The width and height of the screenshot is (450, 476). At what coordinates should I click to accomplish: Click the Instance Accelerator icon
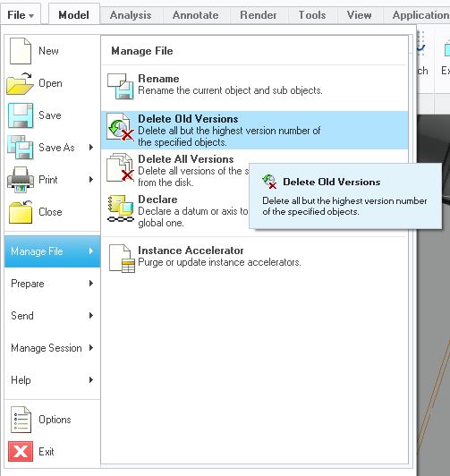tap(122, 259)
